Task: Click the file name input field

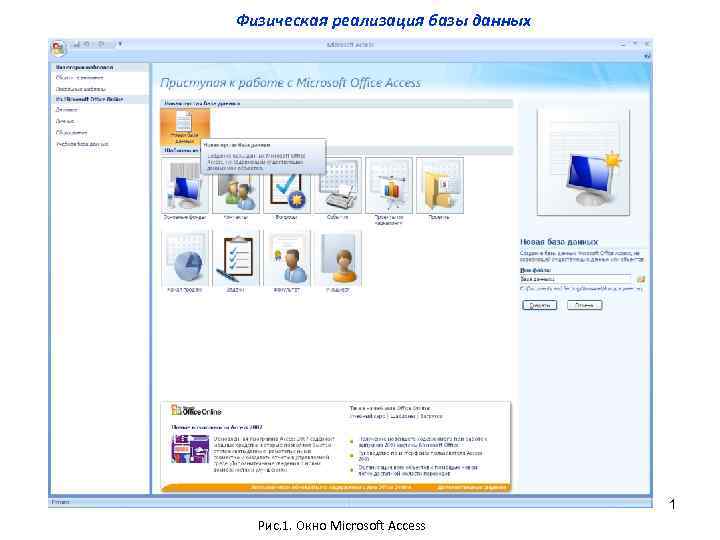Action: pyautogui.click(x=576, y=279)
